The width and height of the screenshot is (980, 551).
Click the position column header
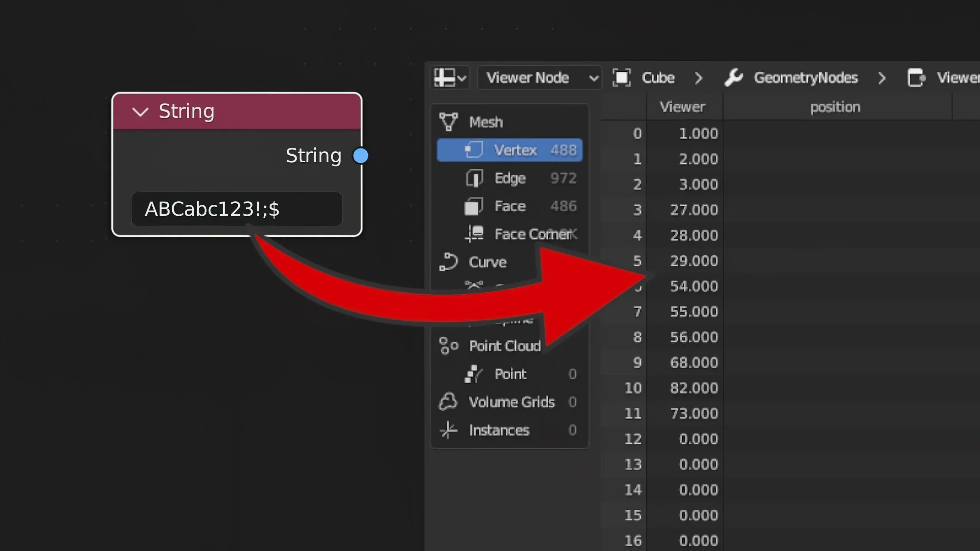pos(835,107)
